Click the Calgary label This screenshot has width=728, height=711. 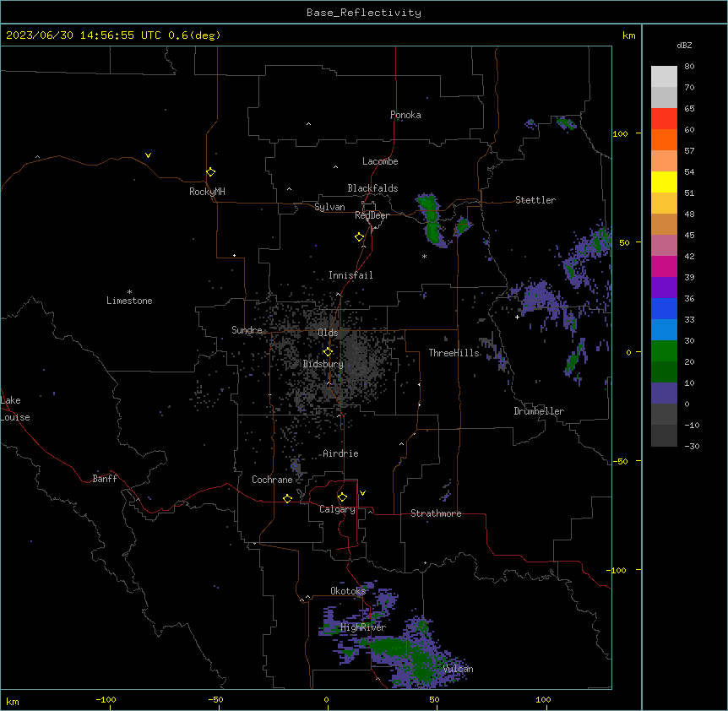(x=338, y=509)
